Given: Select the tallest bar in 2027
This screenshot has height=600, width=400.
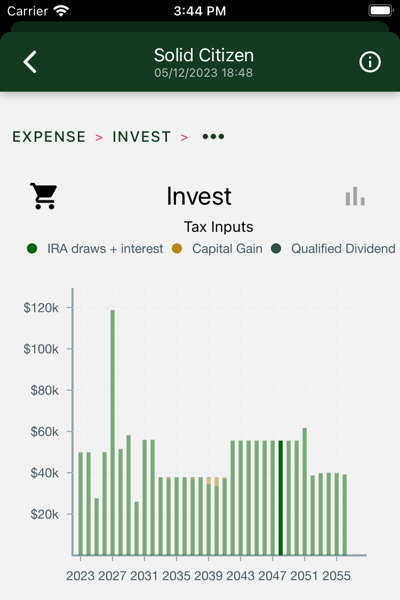Looking at the screenshot, I should tap(113, 432).
